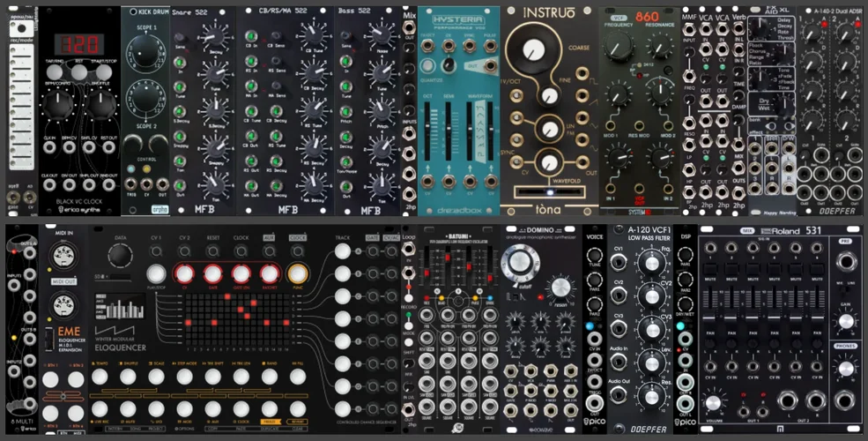
Task: Click the TAP/RND button on Black VC Clock
Action: click(54, 72)
